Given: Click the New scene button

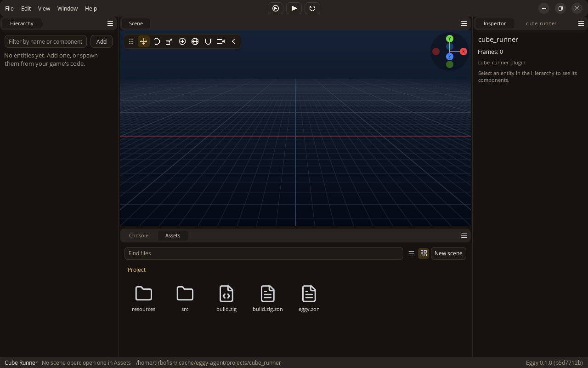Looking at the screenshot, I should pyautogui.click(x=448, y=253).
